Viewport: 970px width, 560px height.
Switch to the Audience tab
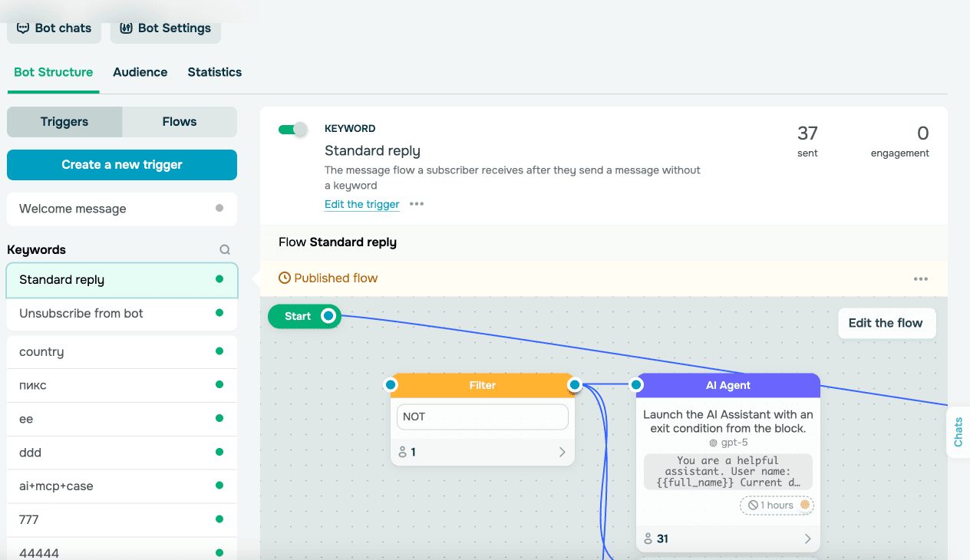tap(140, 72)
